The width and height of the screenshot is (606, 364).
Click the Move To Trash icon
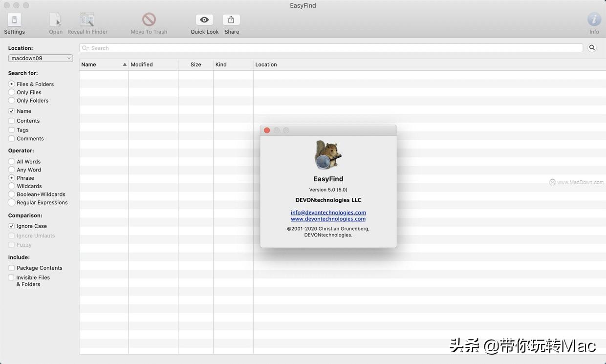[149, 20]
